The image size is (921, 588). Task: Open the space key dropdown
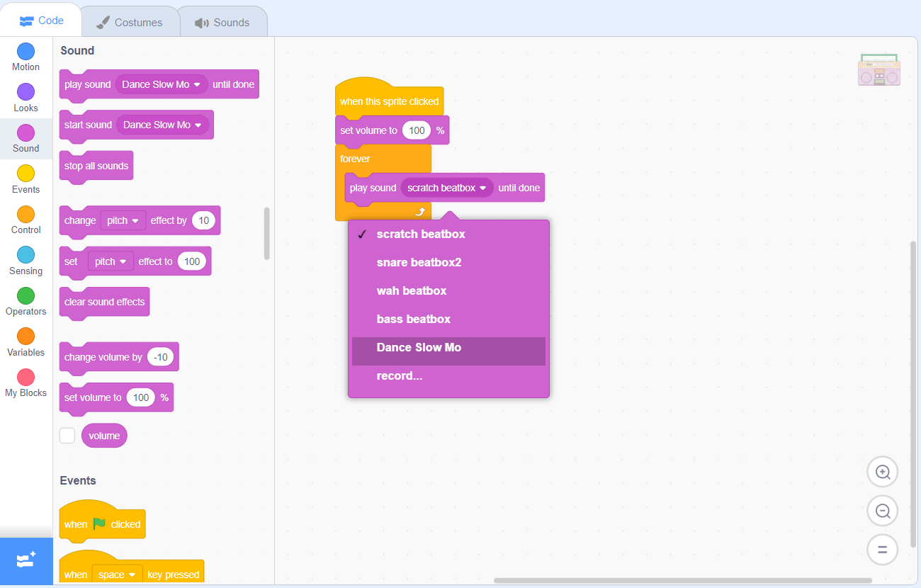(117, 575)
